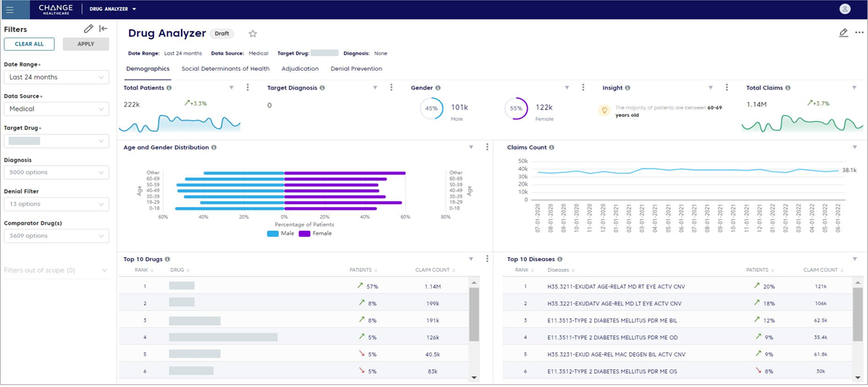868x387 pixels.
Task: Click the pencil edit icon in Filters panel
Action: 89,29
